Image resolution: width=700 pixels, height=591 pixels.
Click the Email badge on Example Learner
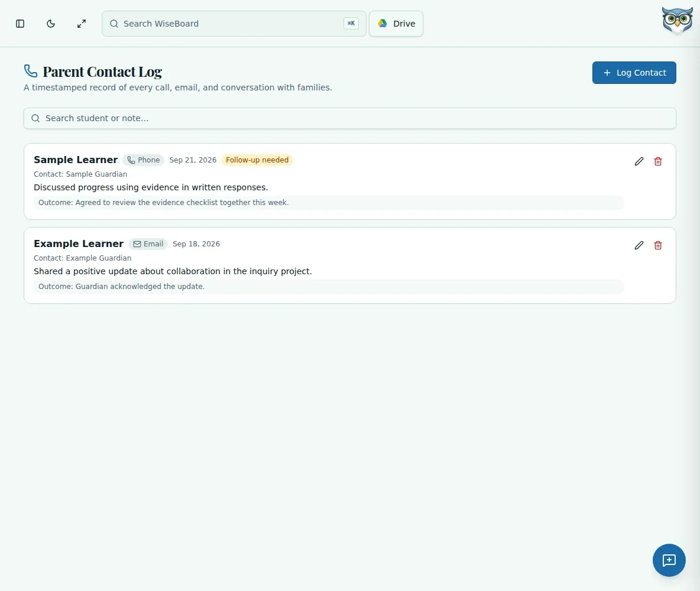(x=148, y=243)
